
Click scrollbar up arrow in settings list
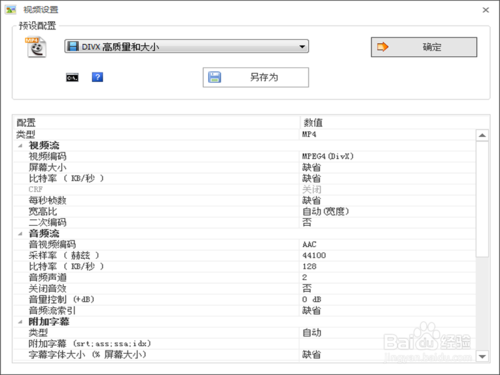tap(482, 135)
